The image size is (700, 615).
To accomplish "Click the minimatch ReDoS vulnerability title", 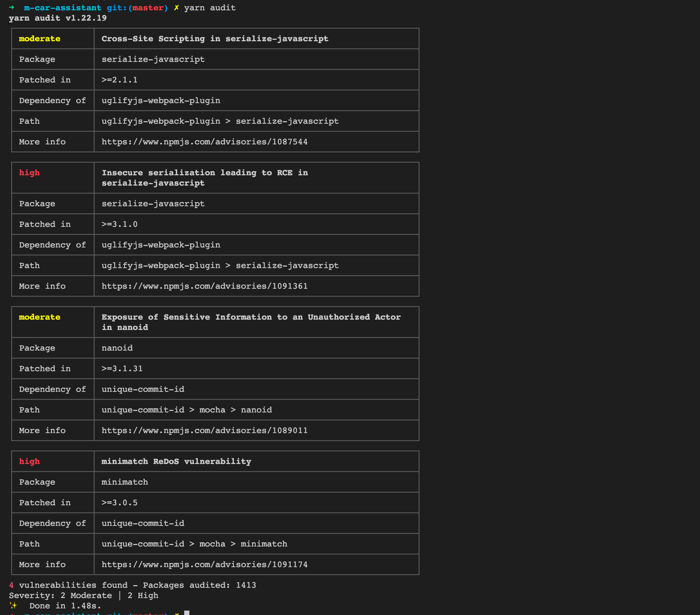I will [176, 461].
